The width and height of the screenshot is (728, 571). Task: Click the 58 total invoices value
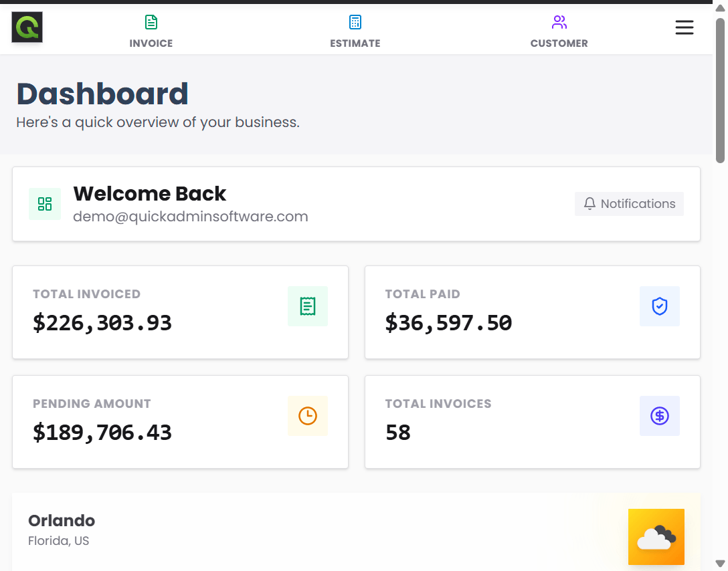pos(398,433)
